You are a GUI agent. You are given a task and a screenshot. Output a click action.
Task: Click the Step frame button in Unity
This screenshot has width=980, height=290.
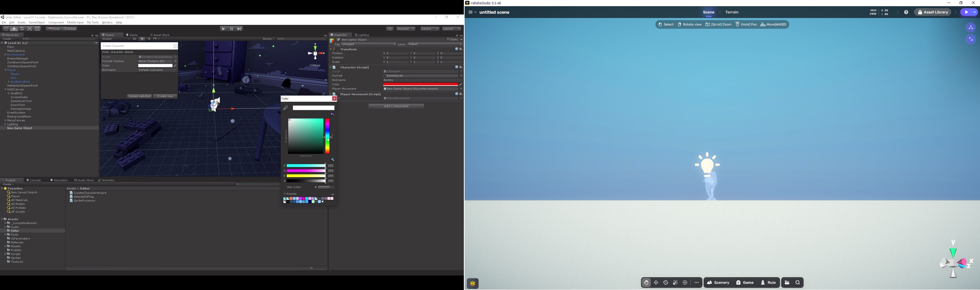[x=239, y=29]
